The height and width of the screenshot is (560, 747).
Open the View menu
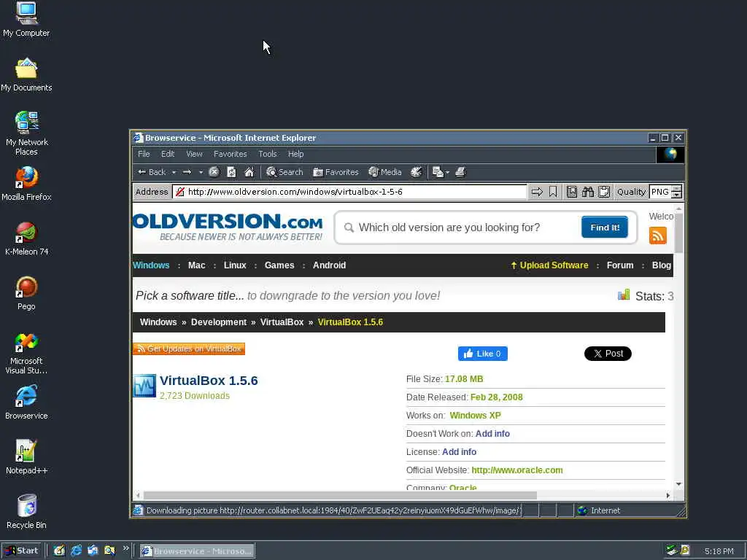(x=194, y=154)
